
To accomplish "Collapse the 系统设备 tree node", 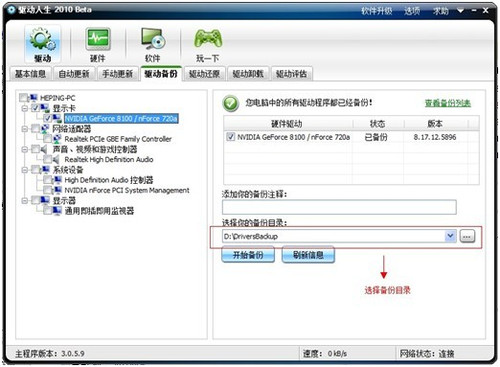I will 25,170.
